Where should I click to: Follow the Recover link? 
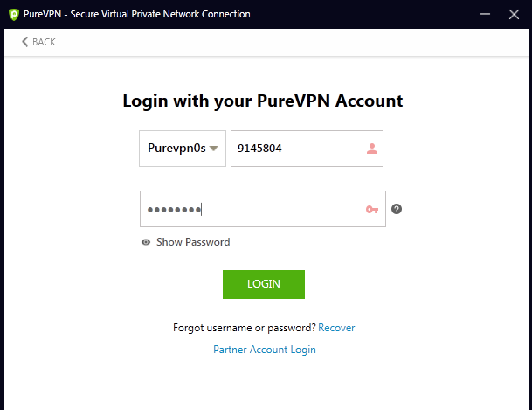tap(336, 328)
